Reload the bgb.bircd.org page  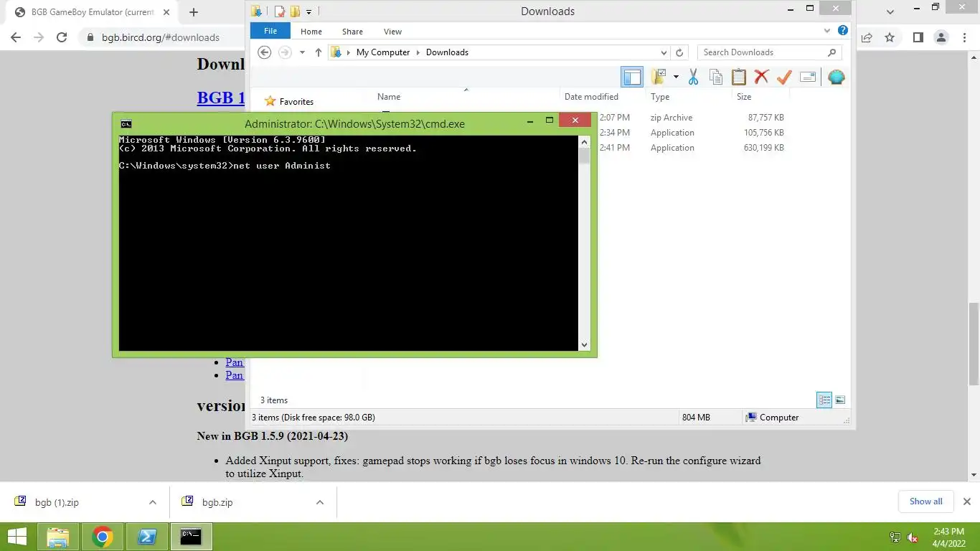coord(62,37)
